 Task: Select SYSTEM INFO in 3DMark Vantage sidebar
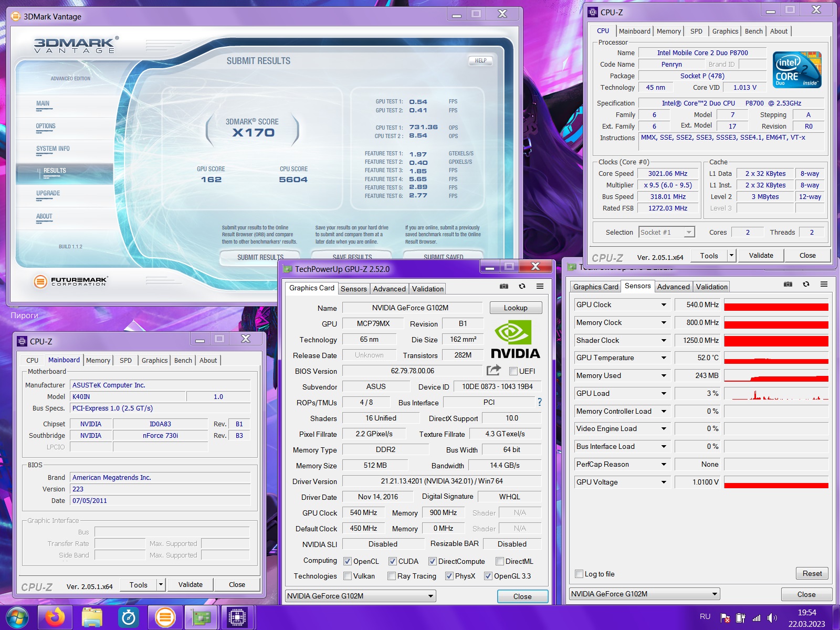click(53, 149)
